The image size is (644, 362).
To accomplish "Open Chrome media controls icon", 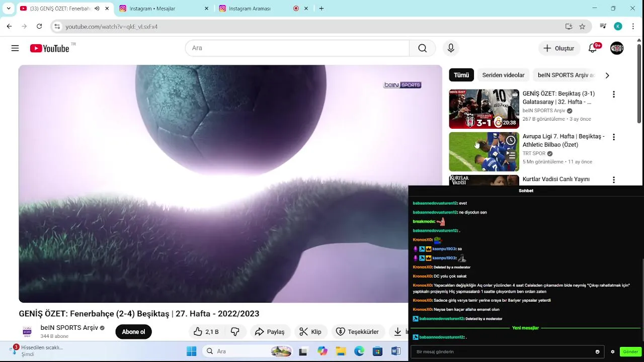I will coord(603,26).
